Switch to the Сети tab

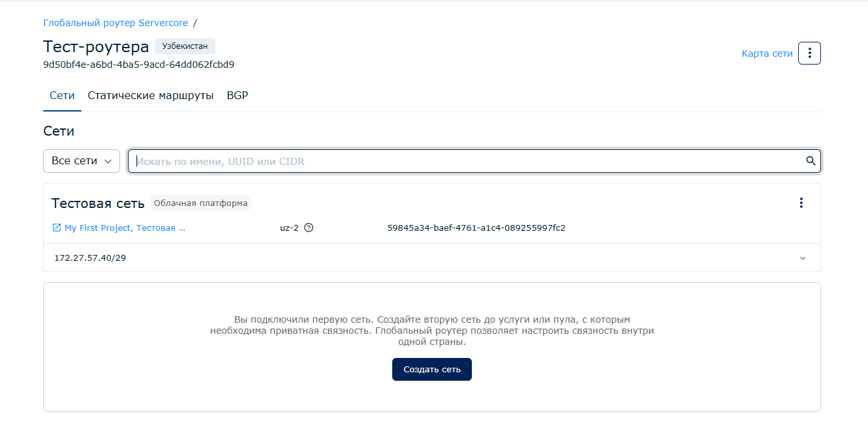point(62,96)
